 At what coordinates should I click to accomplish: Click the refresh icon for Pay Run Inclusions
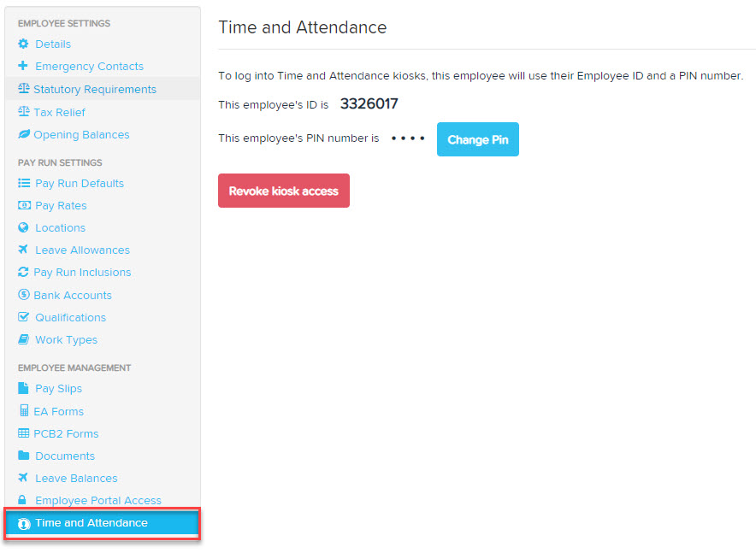(x=23, y=272)
